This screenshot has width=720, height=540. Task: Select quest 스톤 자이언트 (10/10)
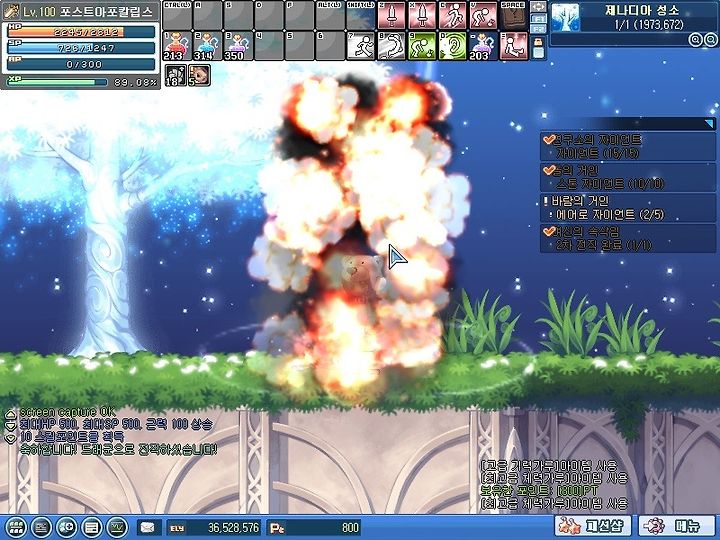point(628,177)
